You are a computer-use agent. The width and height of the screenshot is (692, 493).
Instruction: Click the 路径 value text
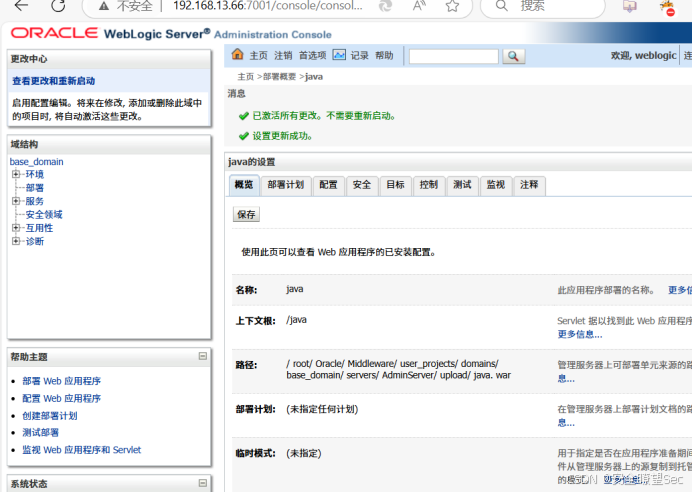399,369
